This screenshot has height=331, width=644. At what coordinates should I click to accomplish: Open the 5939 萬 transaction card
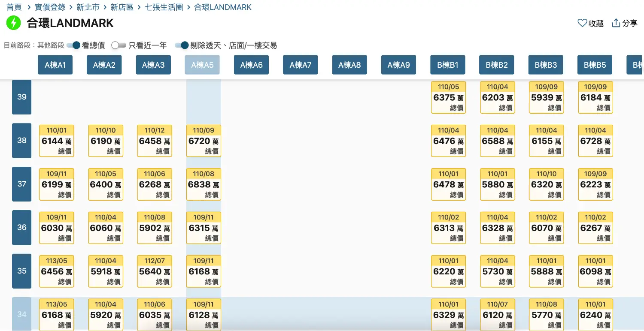pyautogui.click(x=546, y=97)
